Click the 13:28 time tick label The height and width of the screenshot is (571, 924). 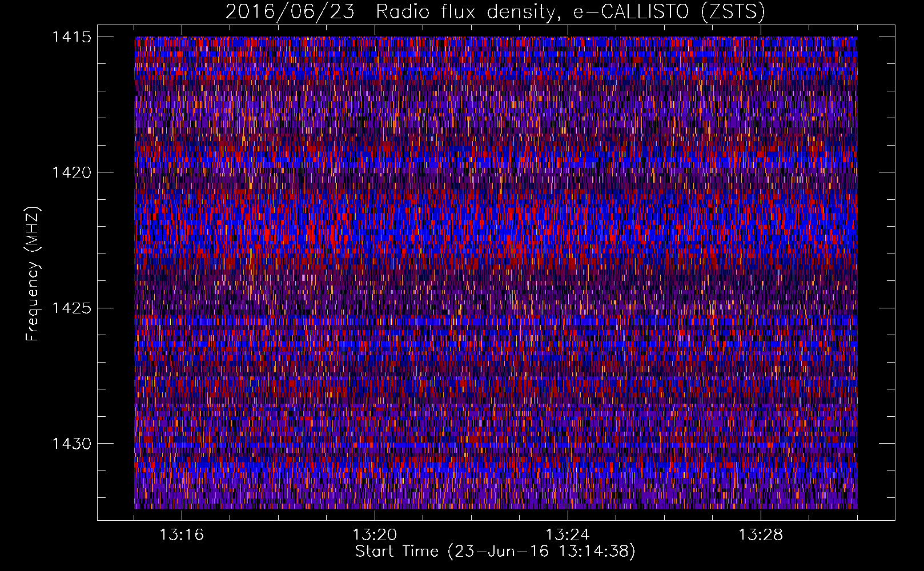coord(761,535)
